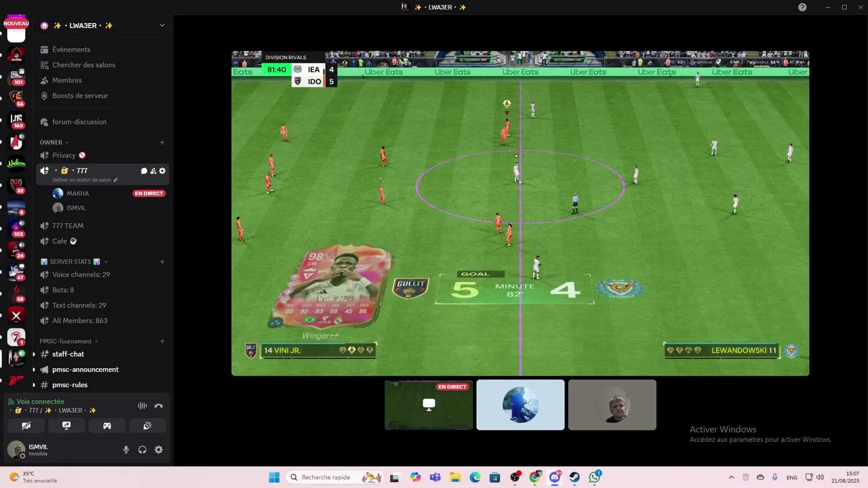Image resolution: width=868 pixels, height=488 pixels.
Task: Open Événements in the server sidebar
Action: click(71, 49)
